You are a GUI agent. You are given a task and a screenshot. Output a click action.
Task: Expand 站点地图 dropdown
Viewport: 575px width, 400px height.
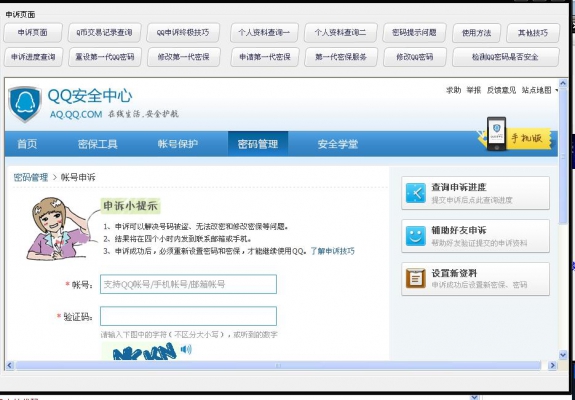click(539, 90)
